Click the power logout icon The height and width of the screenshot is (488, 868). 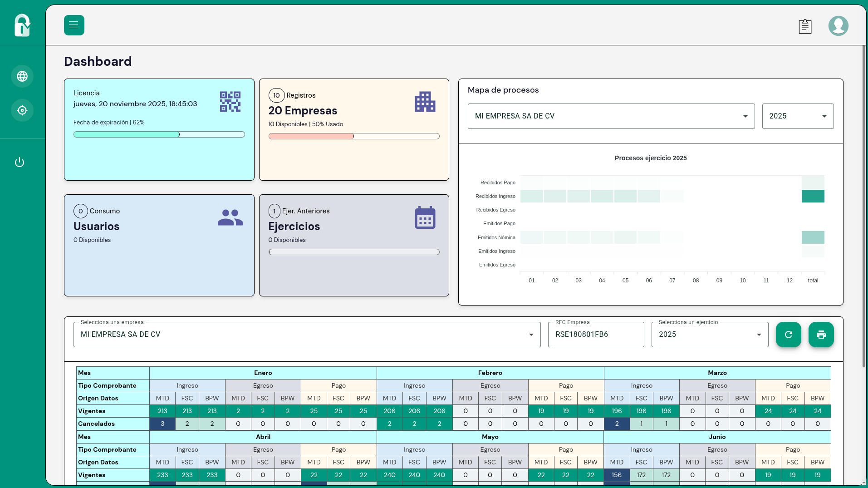click(x=20, y=162)
